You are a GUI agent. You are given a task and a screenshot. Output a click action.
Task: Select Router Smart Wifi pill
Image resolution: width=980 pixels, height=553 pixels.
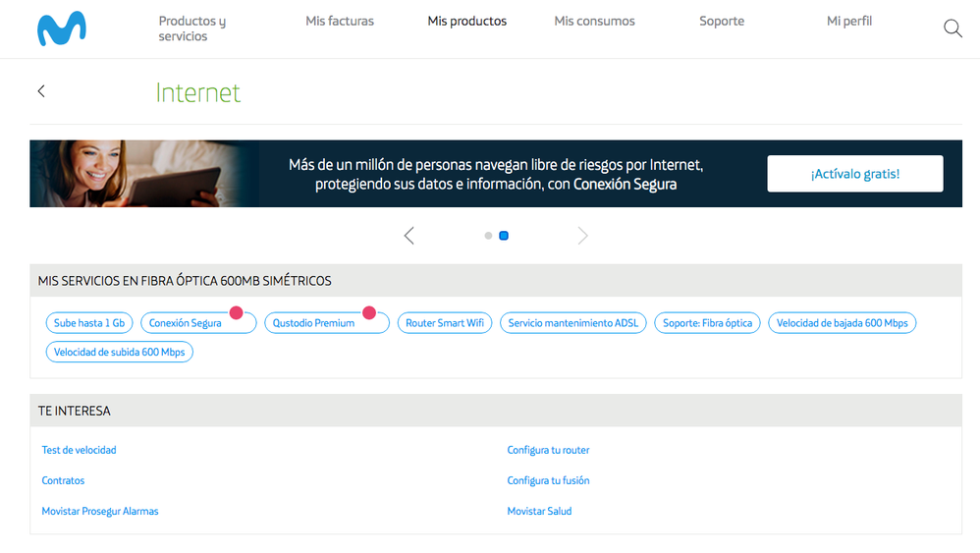click(445, 323)
